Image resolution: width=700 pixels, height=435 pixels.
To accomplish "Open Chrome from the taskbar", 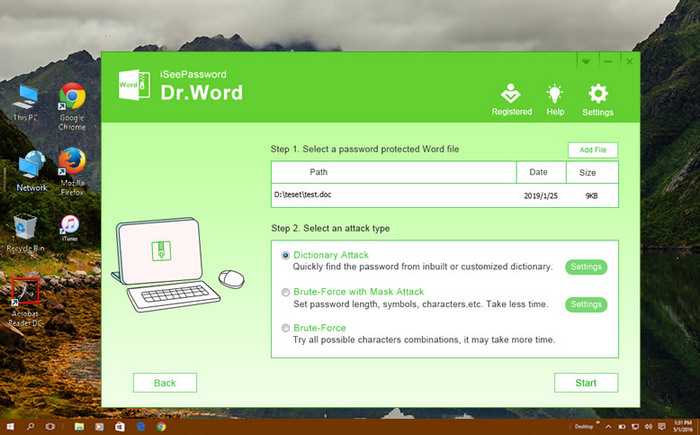I will pos(161,427).
